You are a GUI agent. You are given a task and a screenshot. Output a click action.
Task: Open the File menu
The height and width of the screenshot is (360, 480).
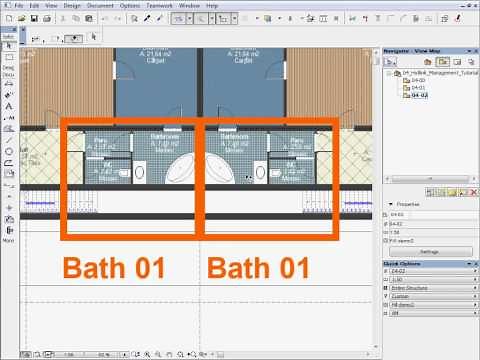19,6
